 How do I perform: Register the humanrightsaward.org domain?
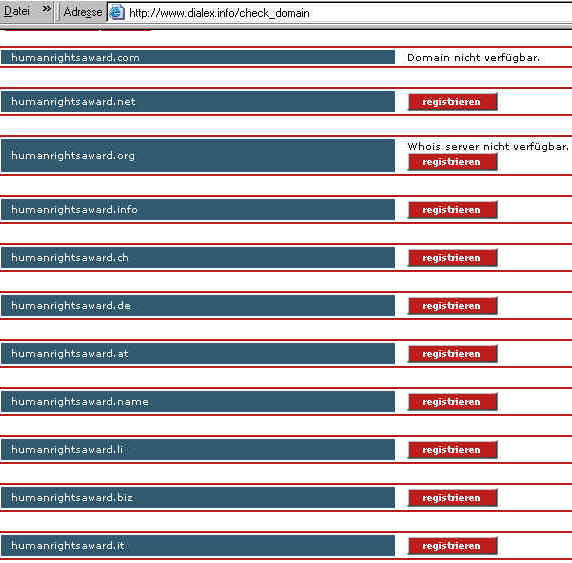pos(452,162)
